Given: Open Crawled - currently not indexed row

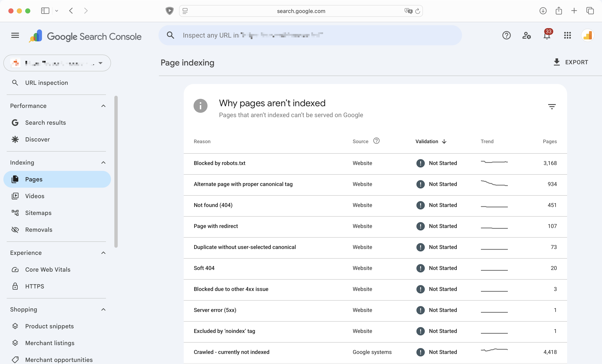Looking at the screenshot, I should pyautogui.click(x=375, y=352).
